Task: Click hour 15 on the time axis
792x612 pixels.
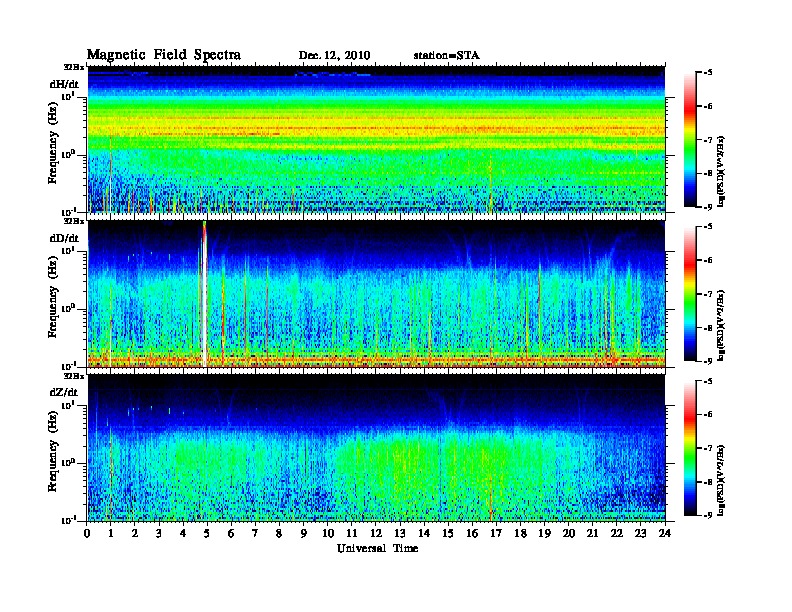Action: tap(448, 534)
